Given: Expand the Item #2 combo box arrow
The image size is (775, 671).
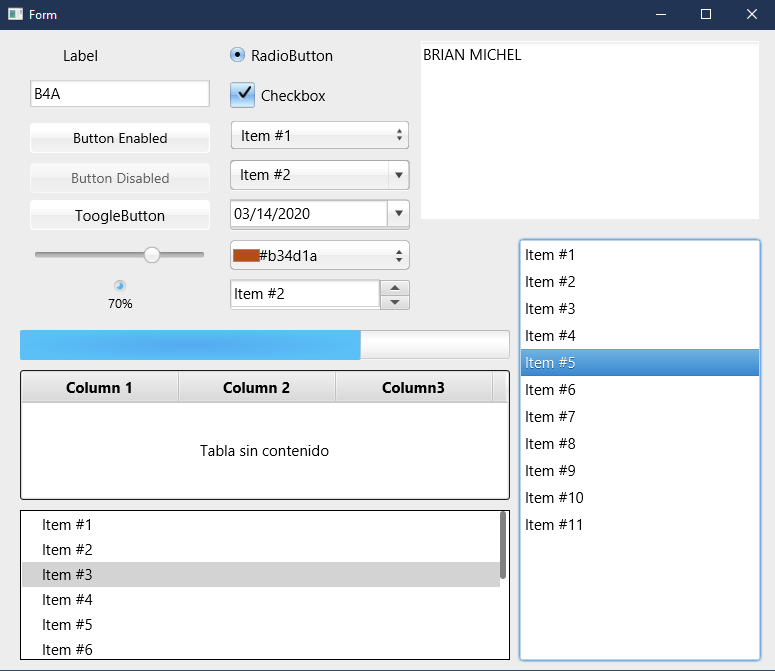Looking at the screenshot, I should click(x=398, y=175).
